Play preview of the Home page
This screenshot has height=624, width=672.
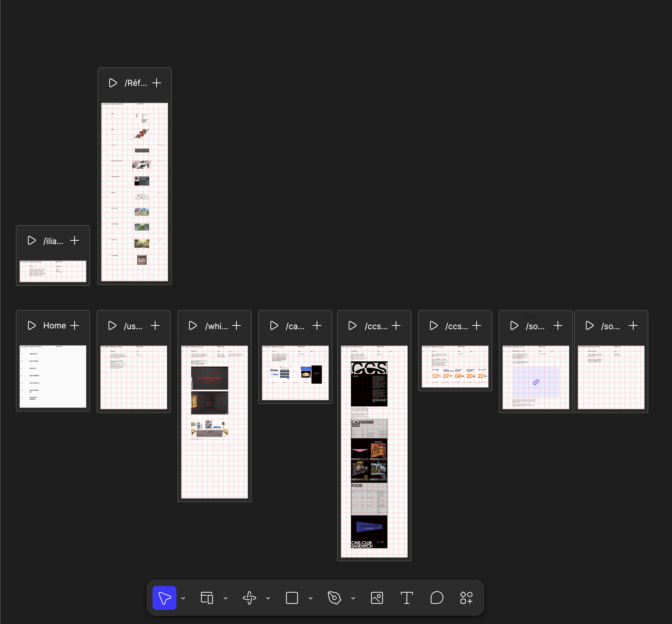[x=32, y=325]
